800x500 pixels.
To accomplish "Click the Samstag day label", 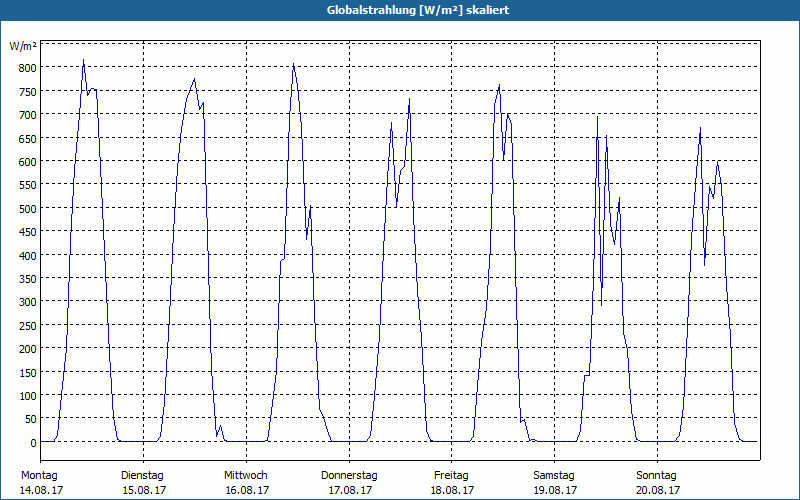I will (x=554, y=476).
